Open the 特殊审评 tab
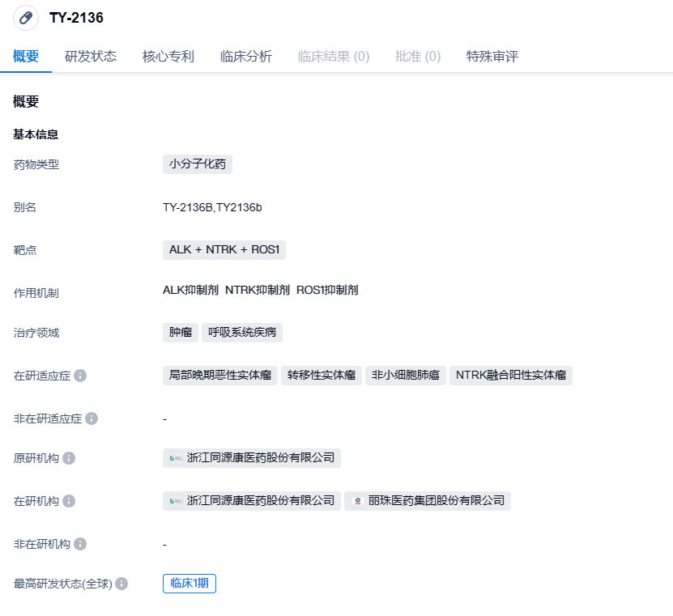This screenshot has height=616, width=673. coord(492,56)
